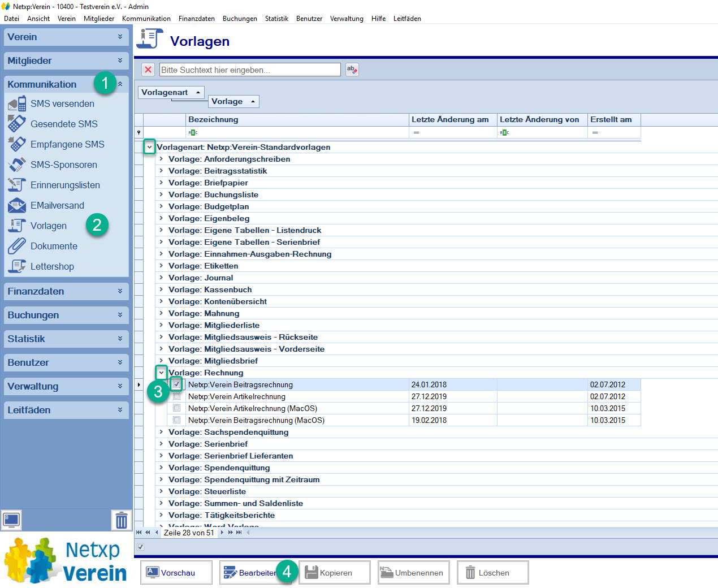Click the red X clear search icon
This screenshot has height=588, width=718.
148,70
